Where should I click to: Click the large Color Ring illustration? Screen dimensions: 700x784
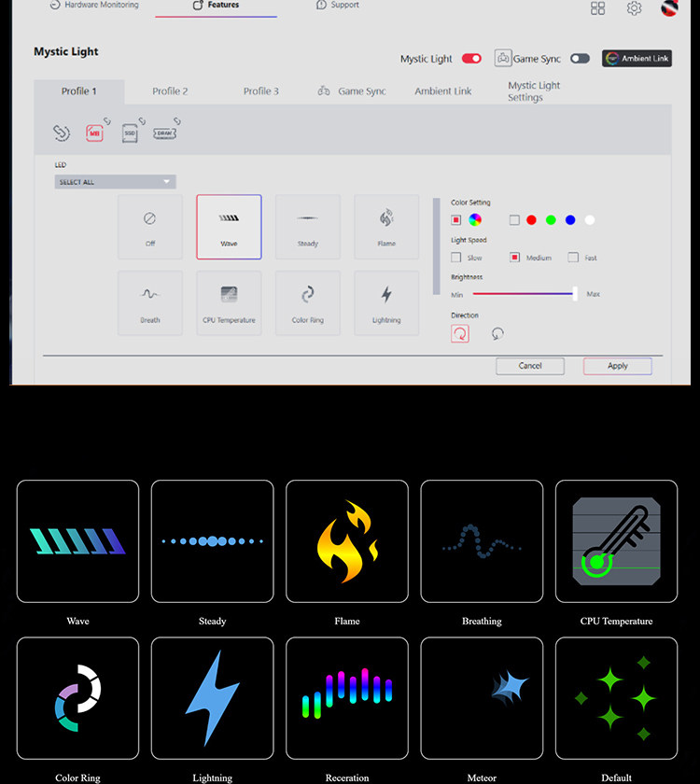click(x=77, y=698)
